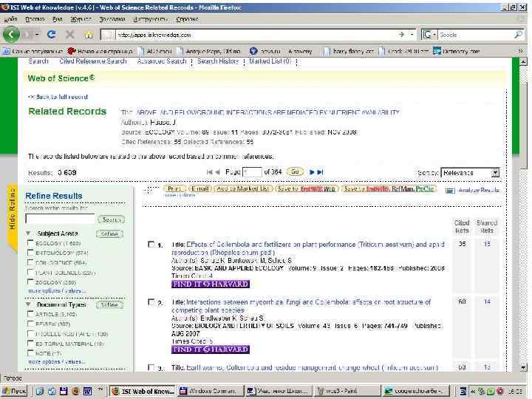Go back with the green Back arrow

(x=11, y=34)
